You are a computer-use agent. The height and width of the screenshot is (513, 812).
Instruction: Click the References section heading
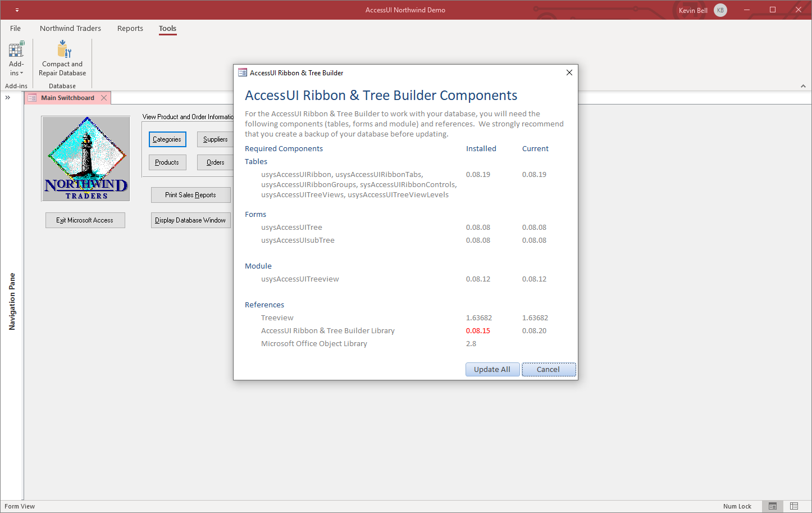[x=264, y=305]
